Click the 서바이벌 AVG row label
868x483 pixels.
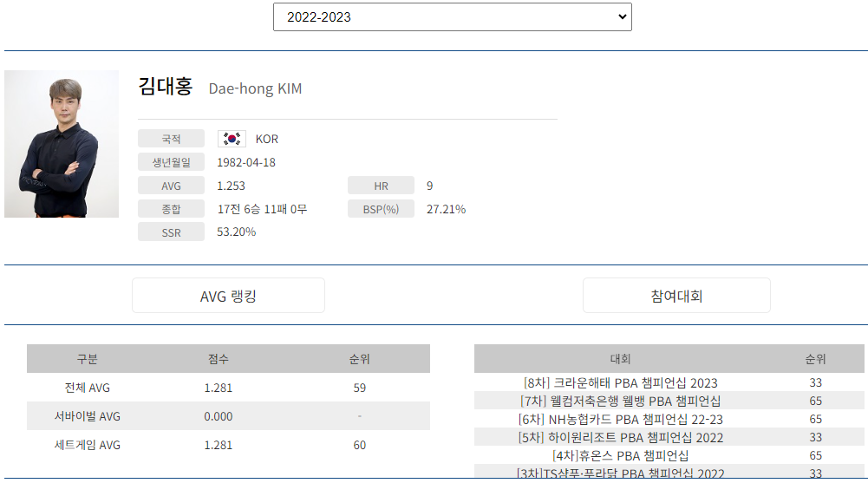pyautogui.click(x=87, y=416)
